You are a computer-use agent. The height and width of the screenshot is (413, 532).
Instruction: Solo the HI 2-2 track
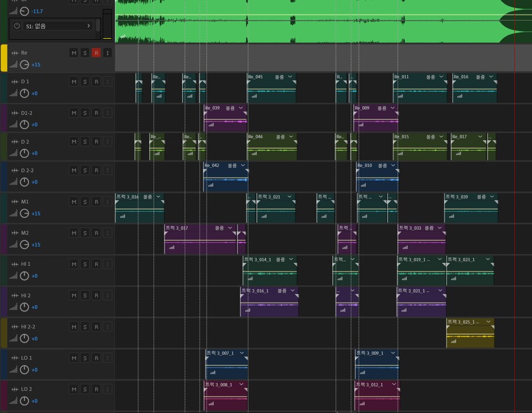[x=85, y=327]
